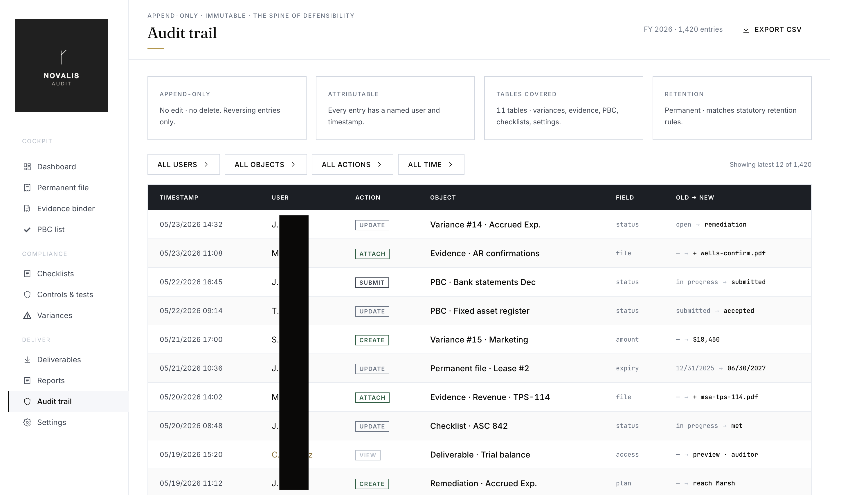This screenshot has height=495, width=868.
Task: Click the Old → New column header
Action: [695, 198]
